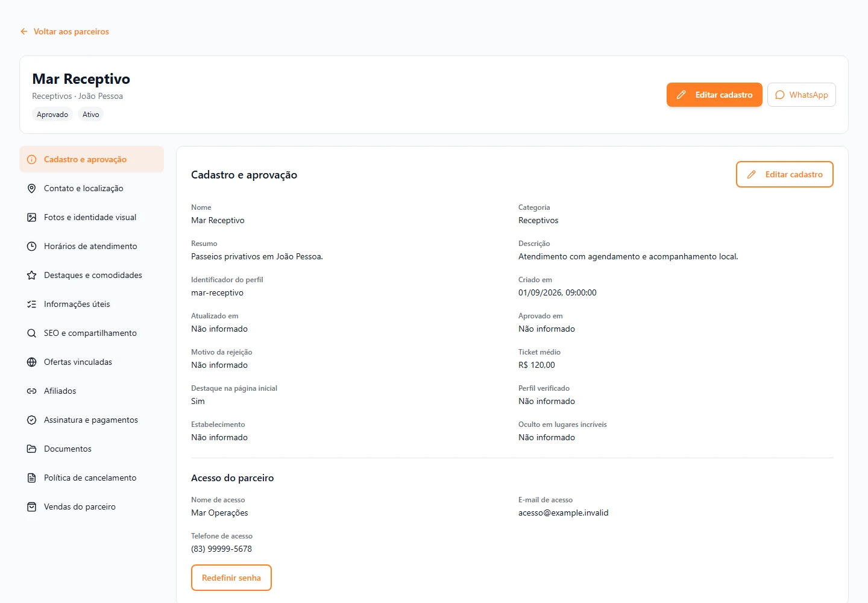Click the chat bubble icon in the WhatsApp button
This screenshot has height=603, width=868.
pos(780,95)
